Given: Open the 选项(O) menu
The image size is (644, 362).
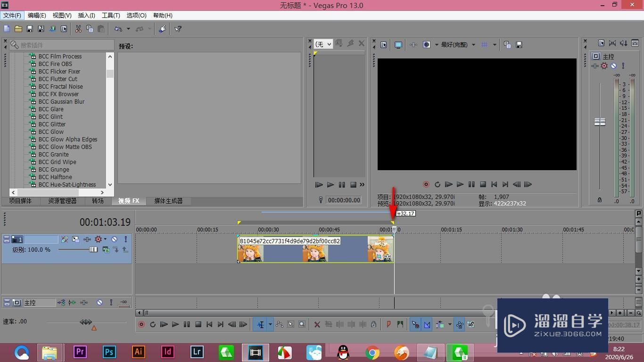Looking at the screenshot, I should [x=136, y=16].
